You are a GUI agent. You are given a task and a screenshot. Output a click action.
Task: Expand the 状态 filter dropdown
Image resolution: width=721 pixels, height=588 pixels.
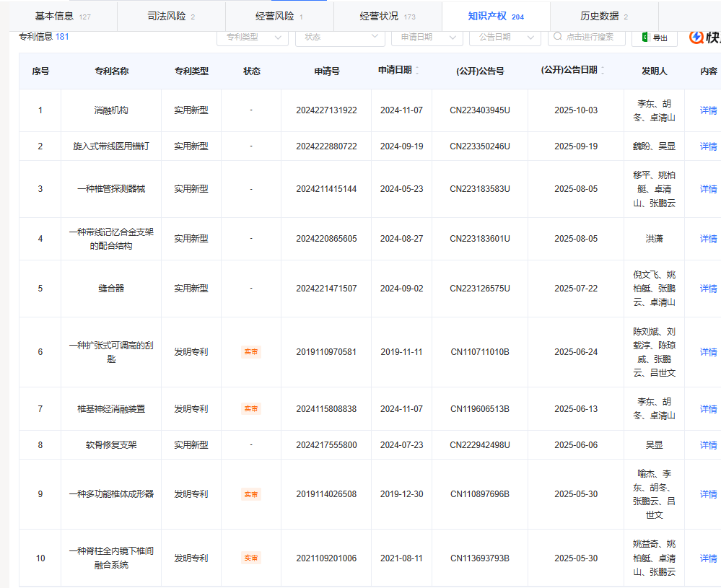click(340, 37)
